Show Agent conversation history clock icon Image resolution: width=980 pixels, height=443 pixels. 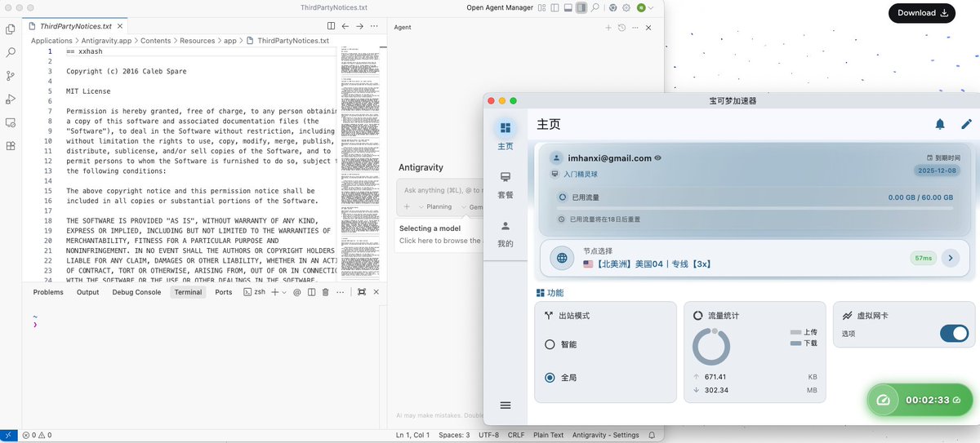pyautogui.click(x=621, y=28)
